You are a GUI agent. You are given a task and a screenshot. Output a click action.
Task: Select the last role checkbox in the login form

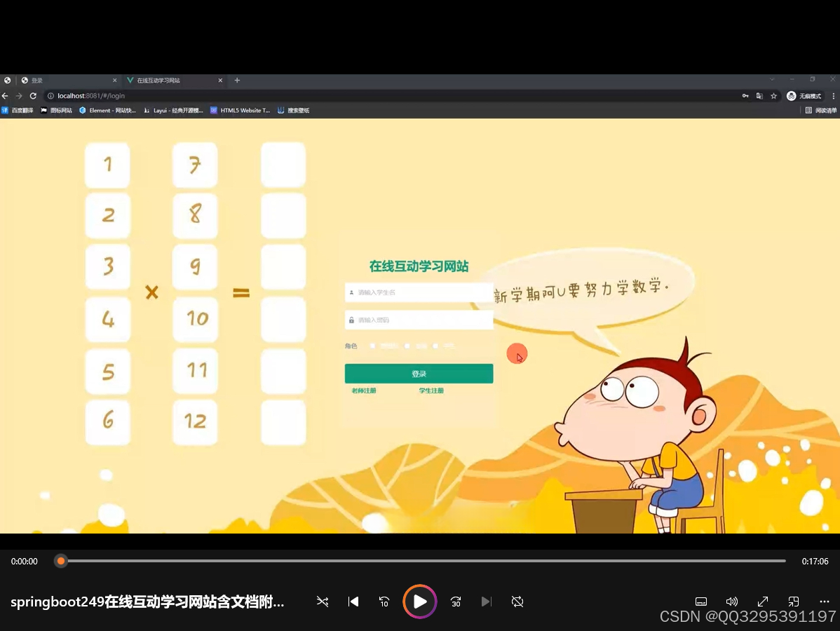click(x=435, y=346)
